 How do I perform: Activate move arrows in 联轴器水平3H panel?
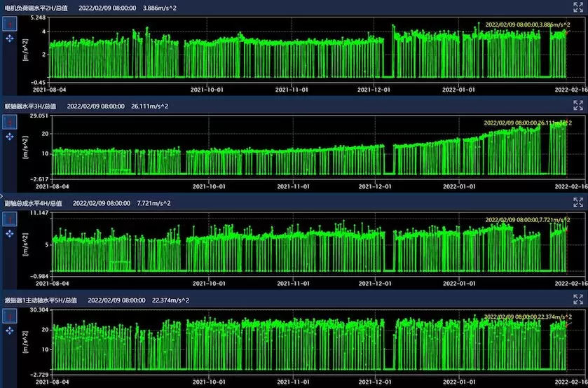pos(10,137)
